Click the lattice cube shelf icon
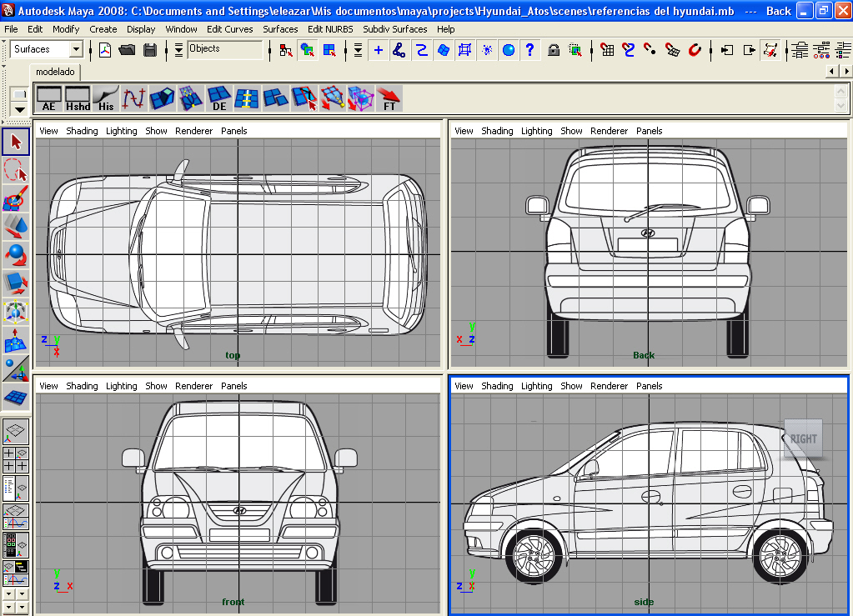Viewport: 853px width, 616px height. [x=361, y=98]
